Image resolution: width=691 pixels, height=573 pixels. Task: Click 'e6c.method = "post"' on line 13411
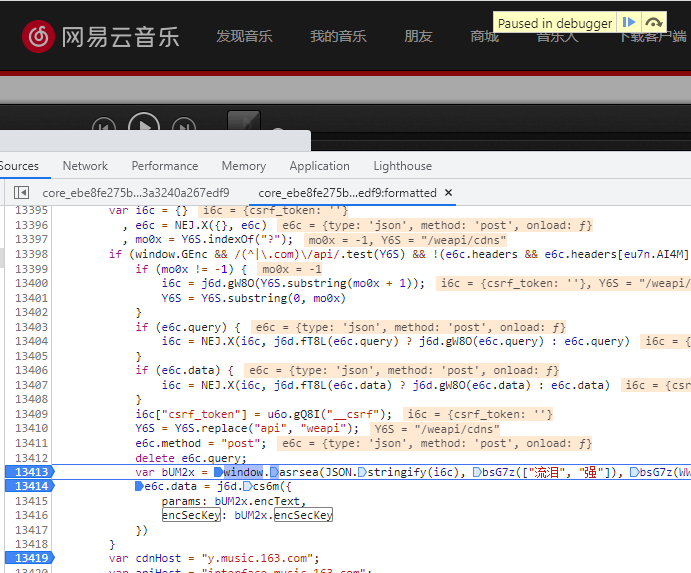(x=195, y=443)
